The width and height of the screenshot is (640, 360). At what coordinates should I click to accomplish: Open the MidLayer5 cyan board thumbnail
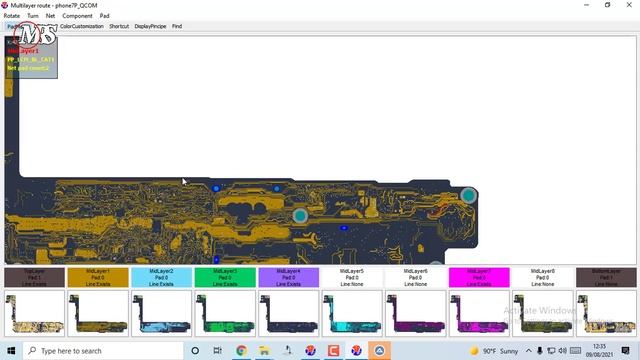click(x=352, y=313)
